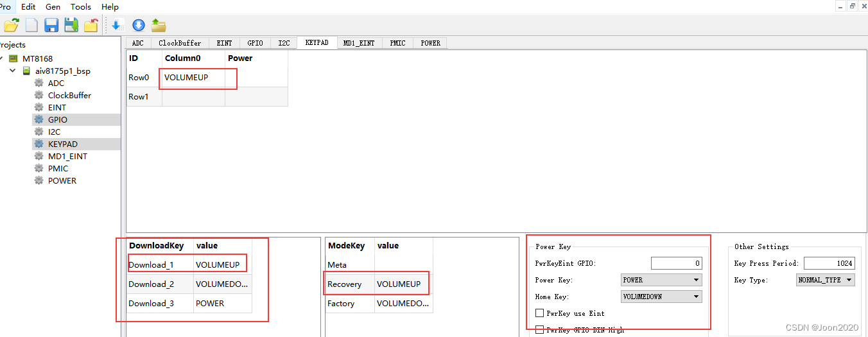Select Download_3 value POWER cell
Image resolution: width=868 pixels, height=337 pixels.
click(222, 303)
